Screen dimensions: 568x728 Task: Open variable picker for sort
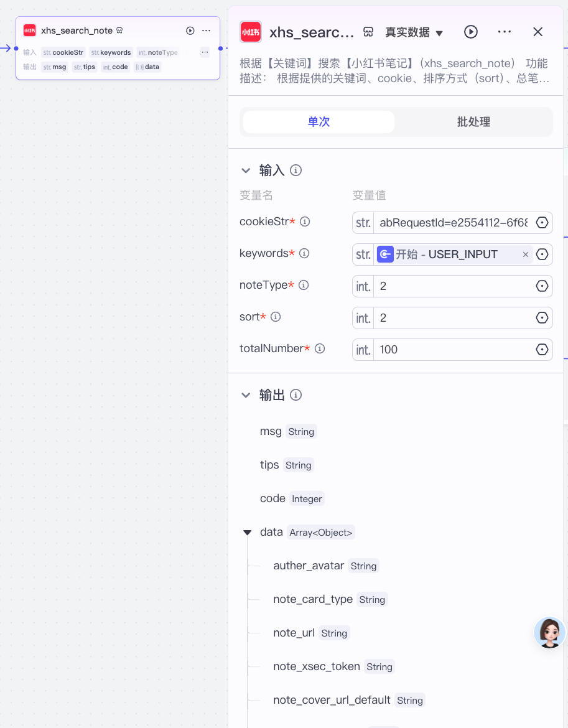542,318
